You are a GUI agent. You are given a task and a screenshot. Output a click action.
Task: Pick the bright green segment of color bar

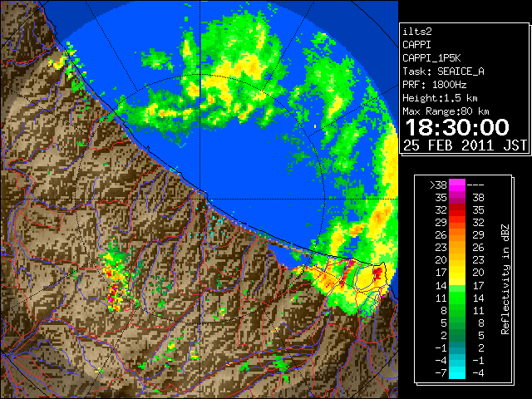pyautogui.click(x=457, y=298)
